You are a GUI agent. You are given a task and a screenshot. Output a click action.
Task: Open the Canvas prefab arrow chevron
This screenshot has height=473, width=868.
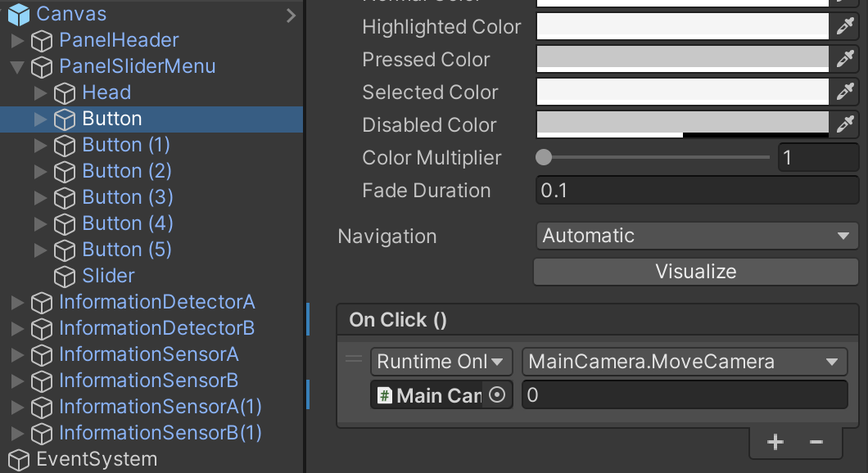click(291, 15)
